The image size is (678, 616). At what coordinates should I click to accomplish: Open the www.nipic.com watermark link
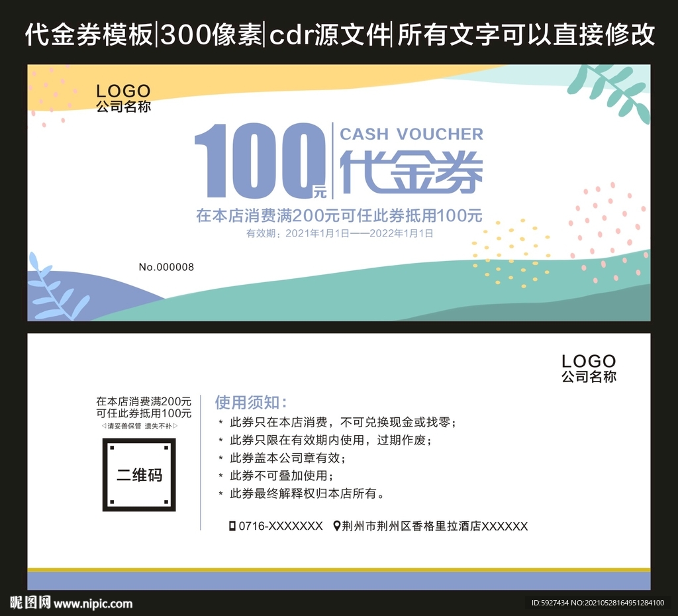(93, 603)
